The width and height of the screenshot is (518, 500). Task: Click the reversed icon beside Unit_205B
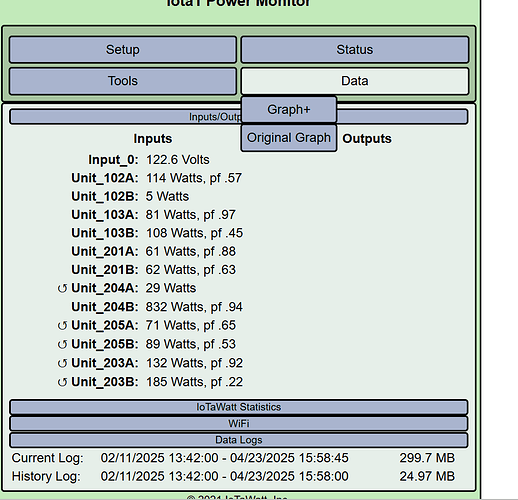tap(62, 344)
